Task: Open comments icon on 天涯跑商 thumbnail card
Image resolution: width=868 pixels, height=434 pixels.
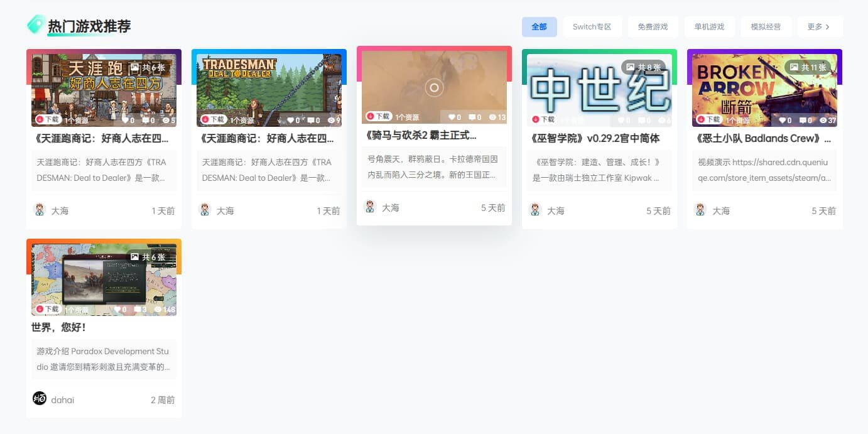Action: (145, 120)
